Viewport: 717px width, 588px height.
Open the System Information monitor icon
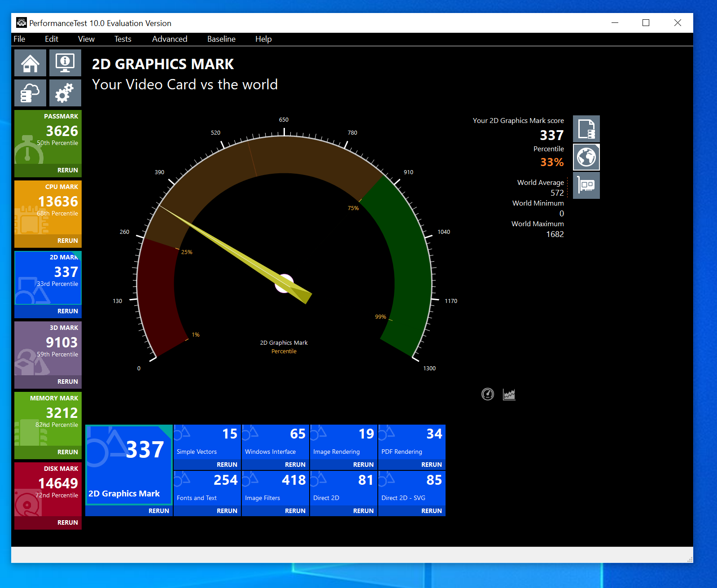click(x=65, y=63)
